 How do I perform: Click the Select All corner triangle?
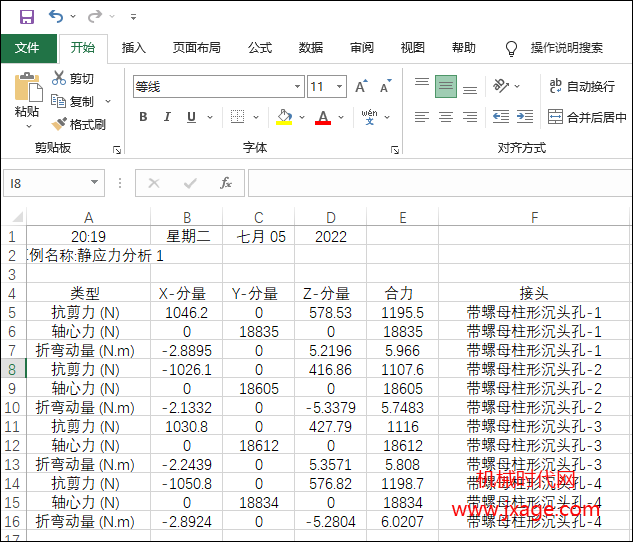17,217
